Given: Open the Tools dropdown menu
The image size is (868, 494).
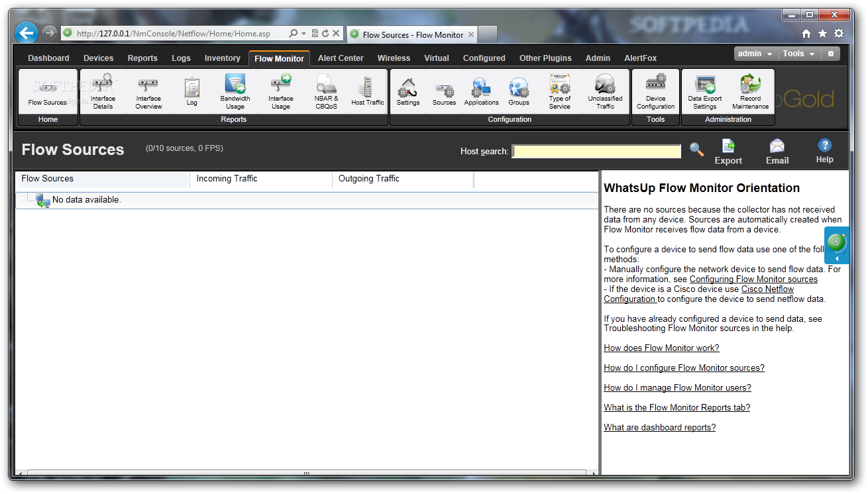Looking at the screenshot, I should (798, 54).
